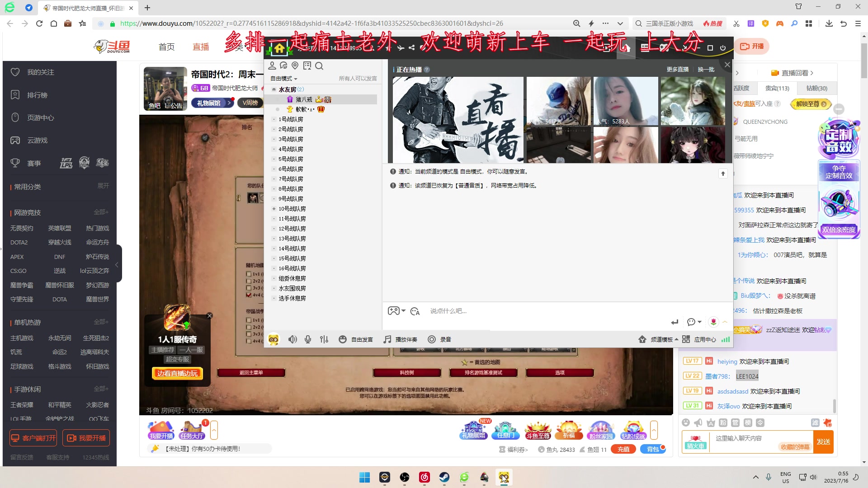The height and width of the screenshot is (488, 868).
Task: Check the 1v1 random map checkbox
Action: [x=249, y=274]
